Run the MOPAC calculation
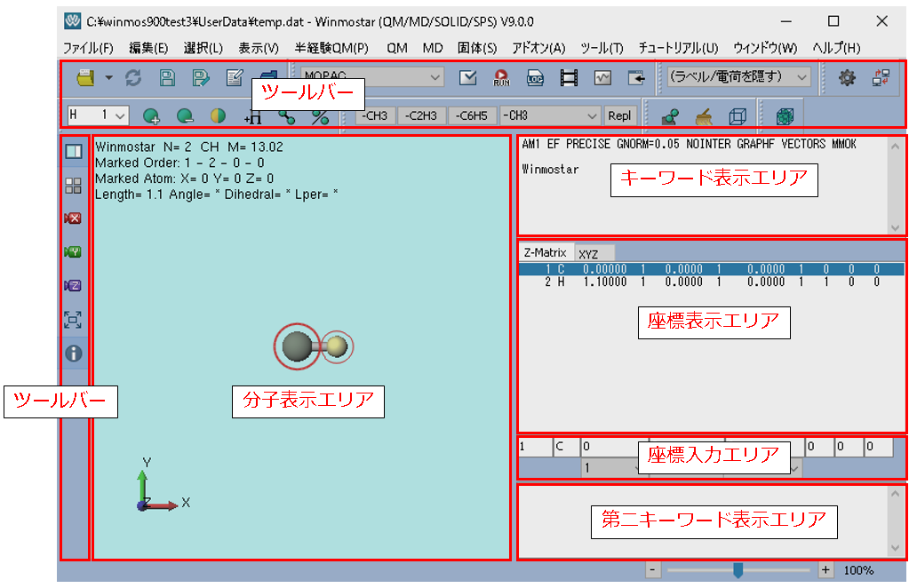Screen dimensions: 917x588 (499, 78)
